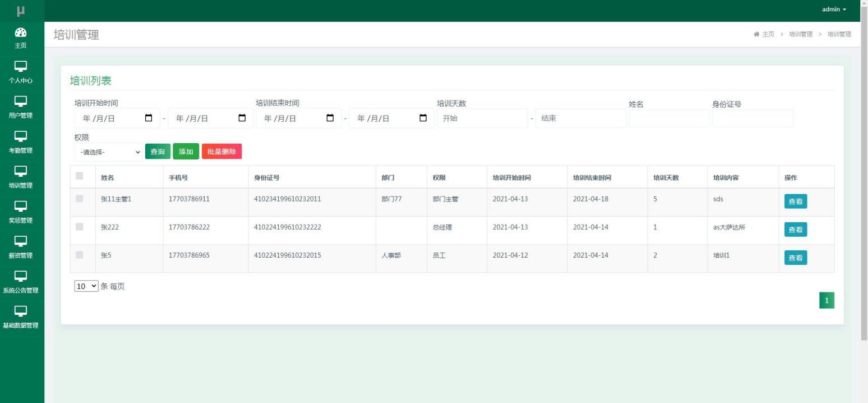This screenshot has height=403, width=868.
Task: Open calendar picker for first 培训开始时间 date
Action: [149, 118]
